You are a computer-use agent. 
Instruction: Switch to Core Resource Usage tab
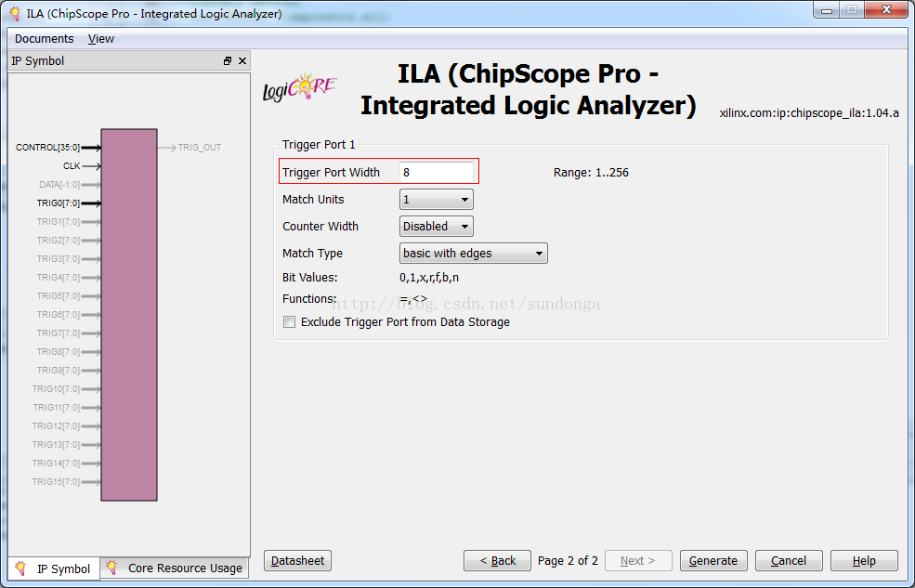click(175, 568)
